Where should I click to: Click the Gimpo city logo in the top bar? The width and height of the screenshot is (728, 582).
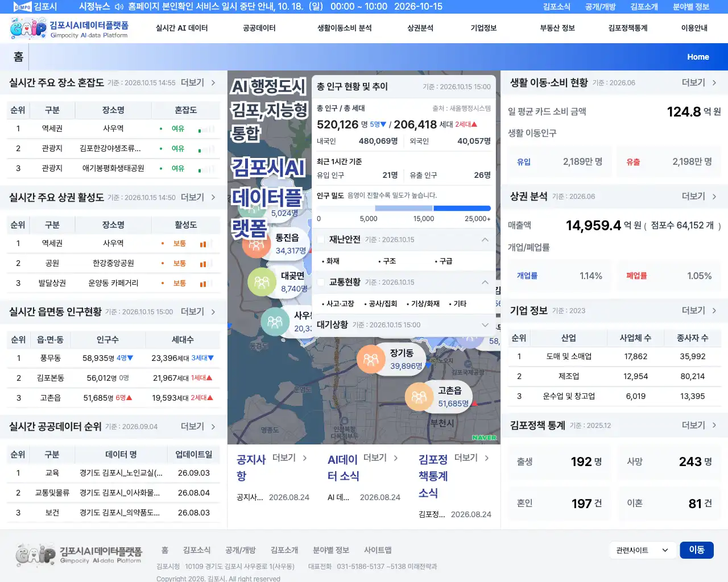tap(35, 7)
